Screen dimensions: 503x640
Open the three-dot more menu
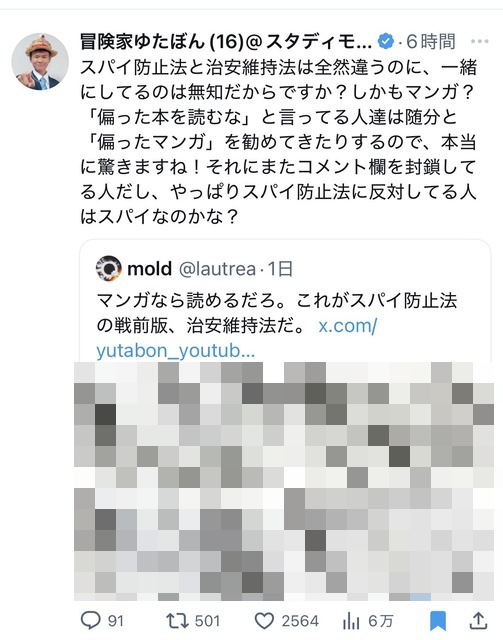[x=479, y=41]
